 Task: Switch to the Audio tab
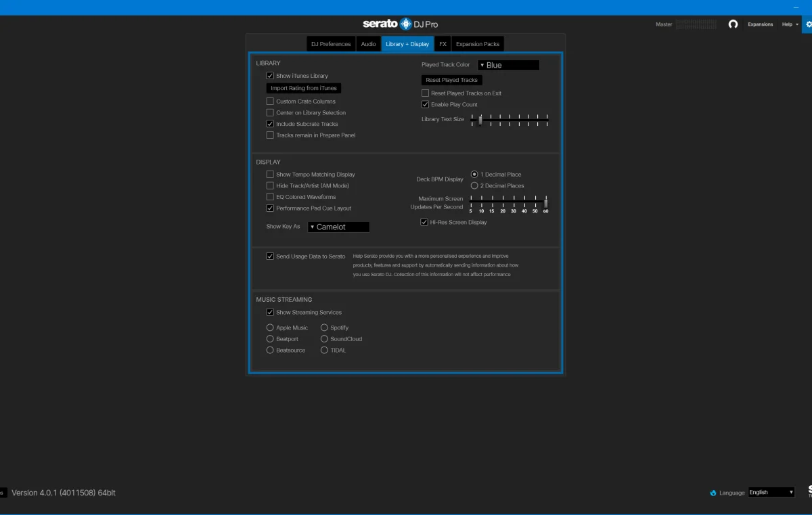point(368,44)
